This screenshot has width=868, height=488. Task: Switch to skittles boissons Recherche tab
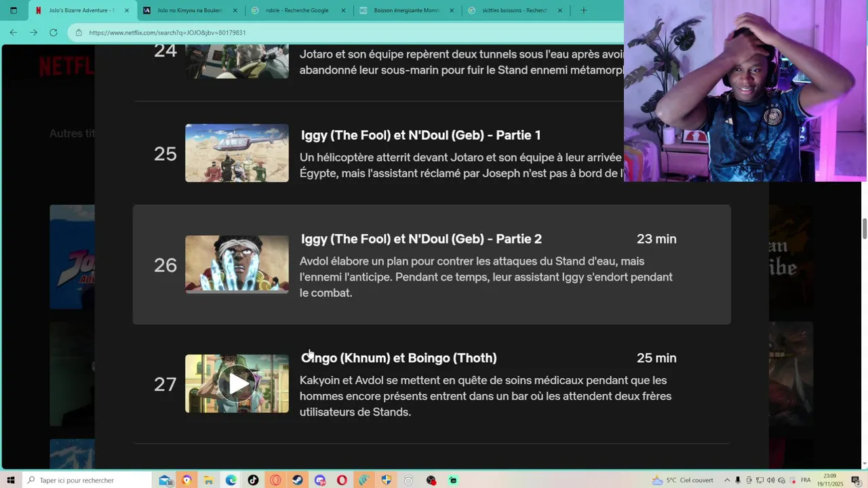[515, 10]
